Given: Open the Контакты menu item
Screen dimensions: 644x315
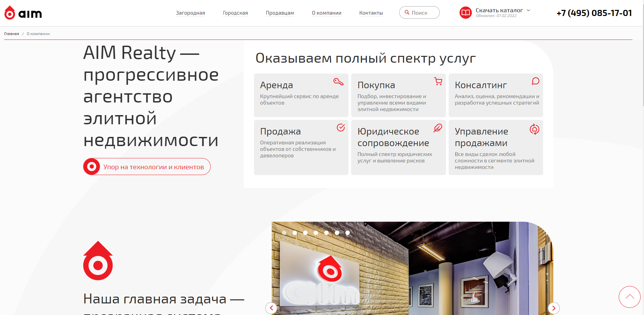Looking at the screenshot, I should pyautogui.click(x=371, y=13).
